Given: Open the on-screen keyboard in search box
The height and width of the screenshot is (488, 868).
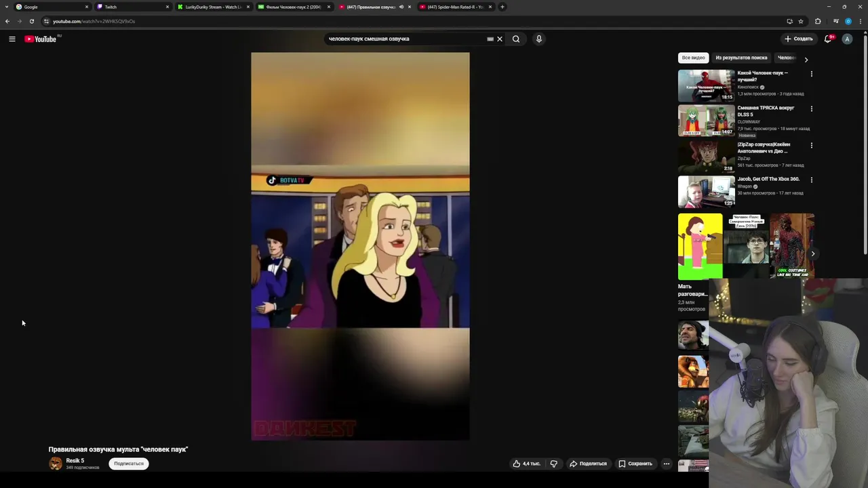Looking at the screenshot, I should coord(490,39).
